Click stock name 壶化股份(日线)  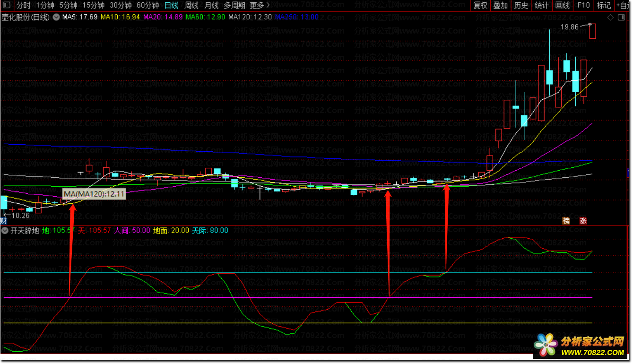pos(26,17)
